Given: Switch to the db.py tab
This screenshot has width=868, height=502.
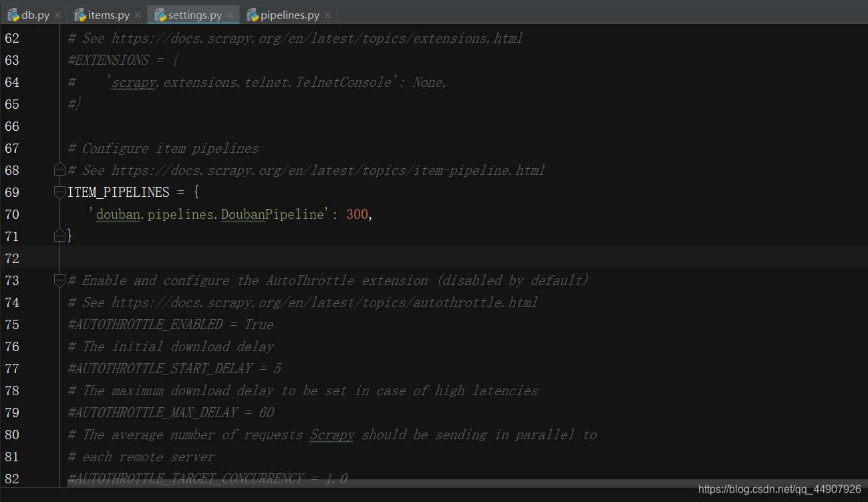Looking at the screenshot, I should pos(35,15).
